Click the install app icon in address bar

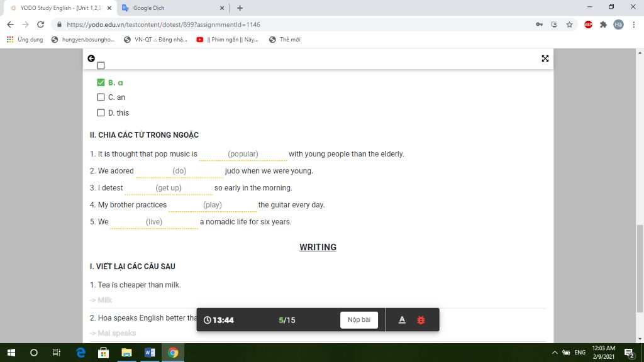coord(554,25)
